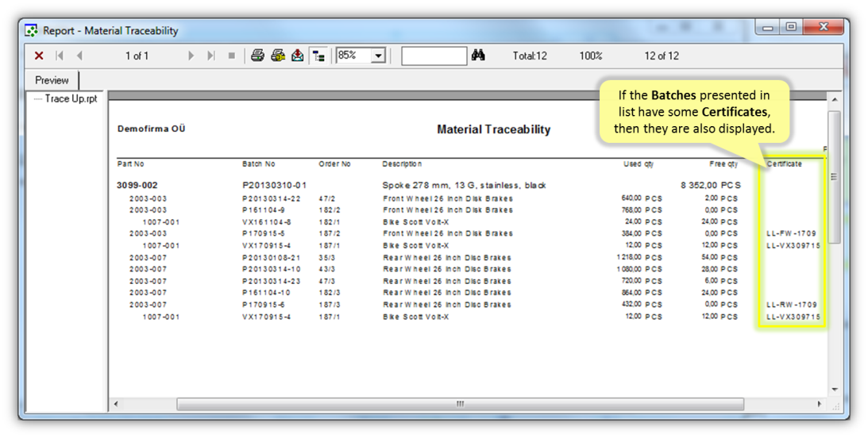Toggle the group tree panel

pyautogui.click(x=318, y=56)
